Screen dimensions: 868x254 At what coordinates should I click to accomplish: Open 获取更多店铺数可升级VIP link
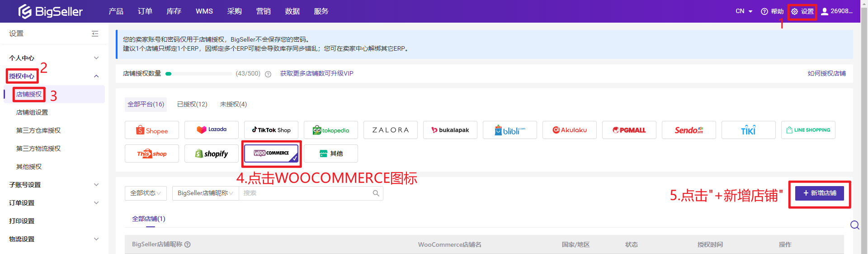point(316,74)
